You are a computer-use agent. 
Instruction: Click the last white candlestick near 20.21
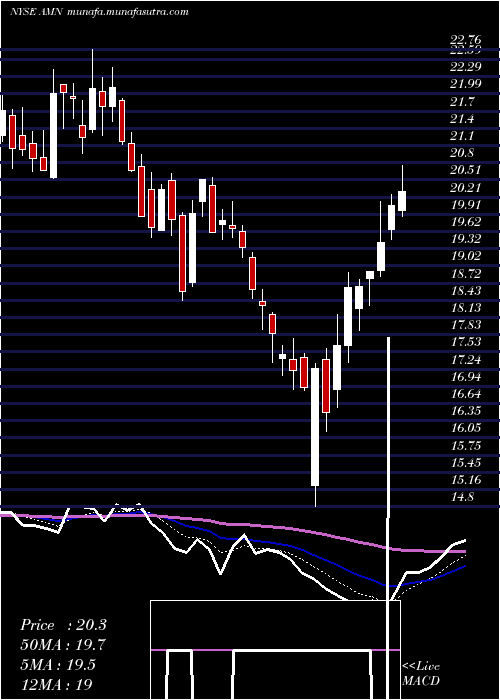(402, 201)
